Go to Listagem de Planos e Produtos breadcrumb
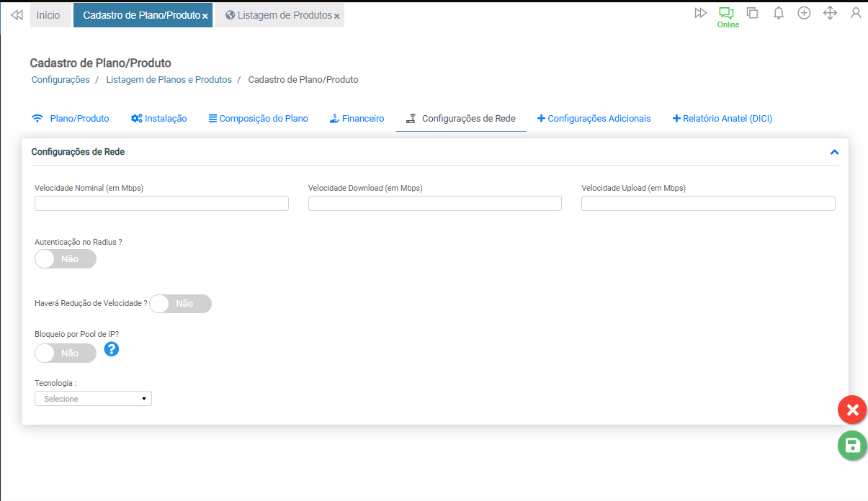The width and height of the screenshot is (868, 501). click(169, 80)
